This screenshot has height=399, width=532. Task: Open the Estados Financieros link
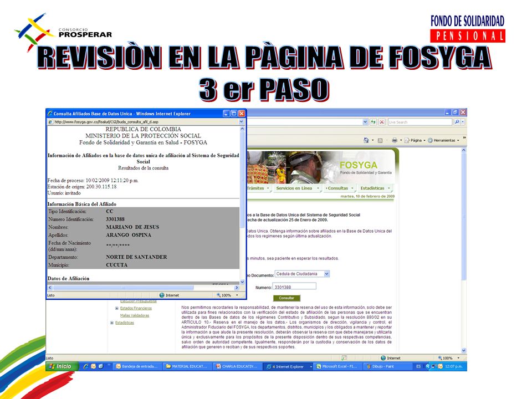[136, 309]
